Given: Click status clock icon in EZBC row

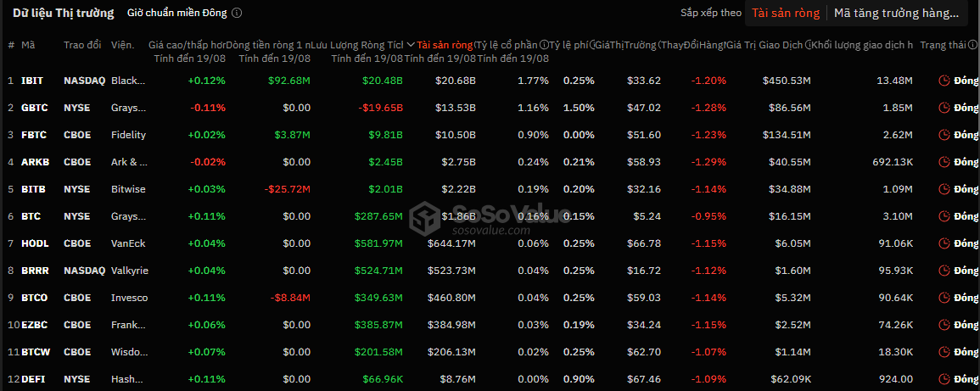Looking at the screenshot, I should (944, 325).
